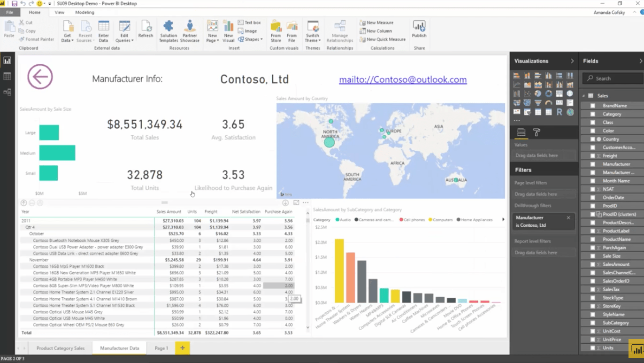Open Focus mode for the matrix

pos(296,203)
